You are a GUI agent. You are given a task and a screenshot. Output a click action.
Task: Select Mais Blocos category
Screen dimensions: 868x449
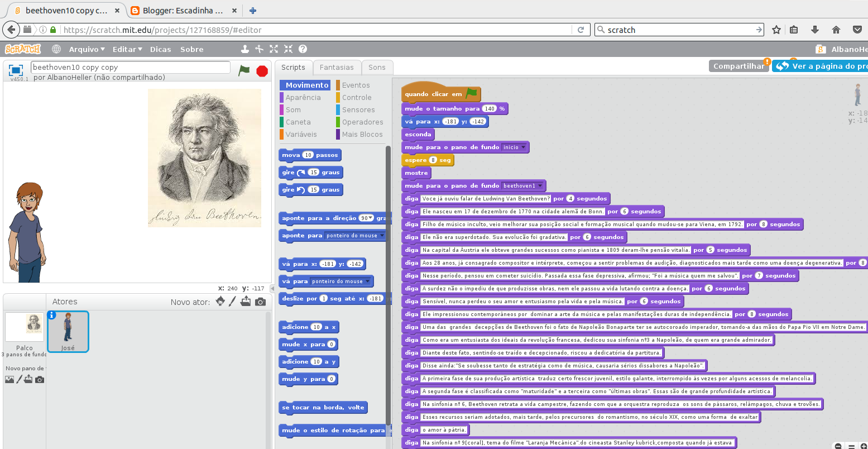pyautogui.click(x=362, y=134)
